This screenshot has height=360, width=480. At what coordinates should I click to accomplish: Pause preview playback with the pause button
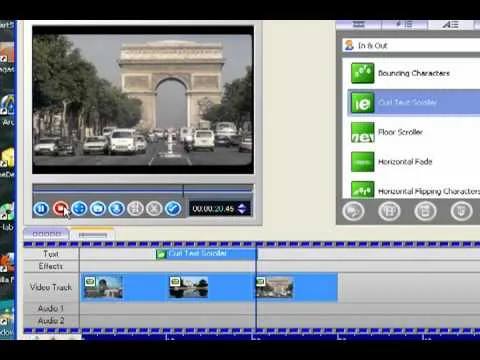[41, 209]
